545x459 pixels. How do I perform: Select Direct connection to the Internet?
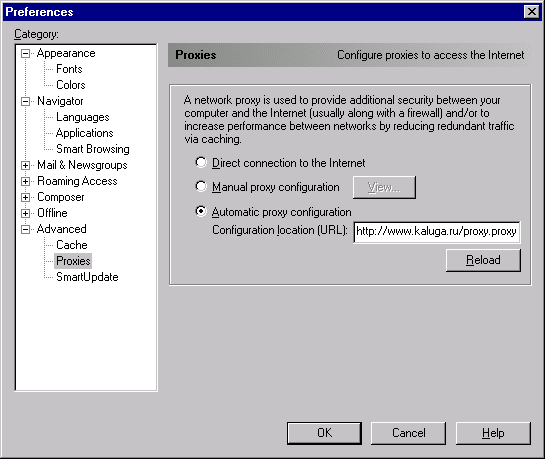pyautogui.click(x=201, y=162)
